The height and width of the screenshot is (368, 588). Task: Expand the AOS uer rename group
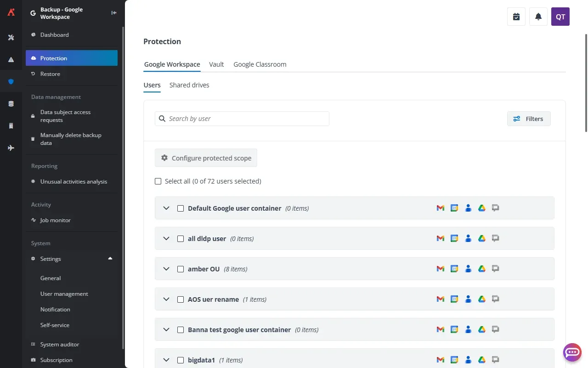166,299
